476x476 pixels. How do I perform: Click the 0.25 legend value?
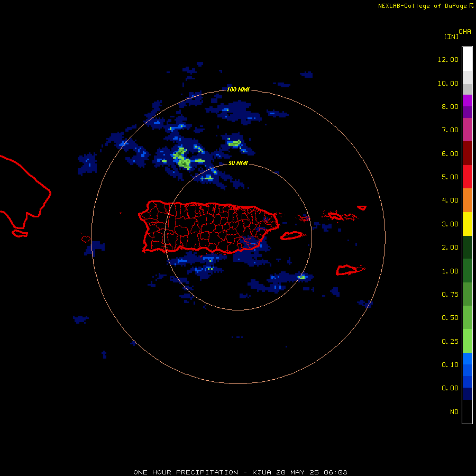tap(450, 342)
